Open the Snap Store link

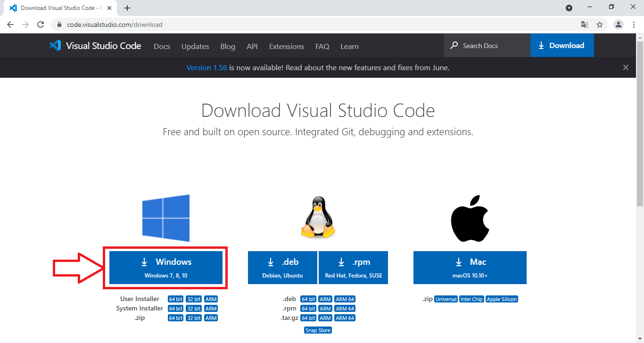[318, 330]
